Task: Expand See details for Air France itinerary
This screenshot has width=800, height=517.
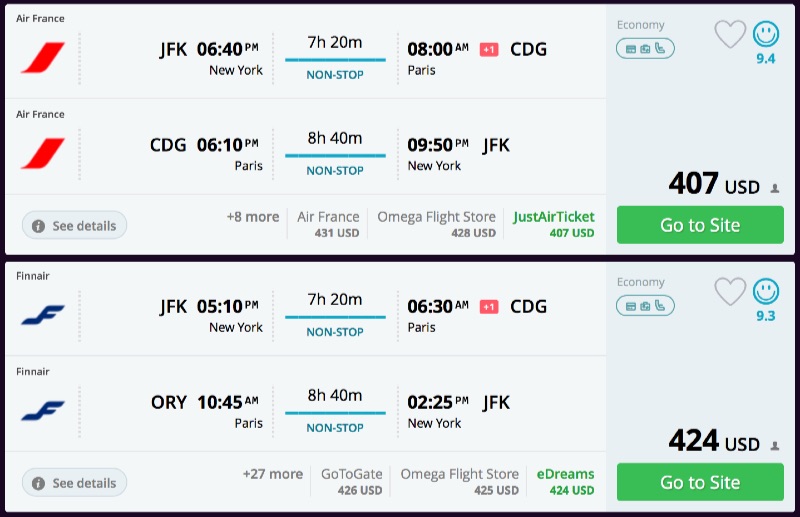Action: click(x=75, y=226)
